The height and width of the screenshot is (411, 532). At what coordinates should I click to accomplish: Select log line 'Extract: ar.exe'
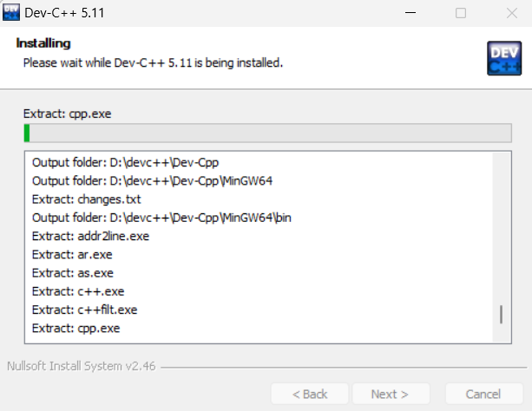click(x=72, y=254)
